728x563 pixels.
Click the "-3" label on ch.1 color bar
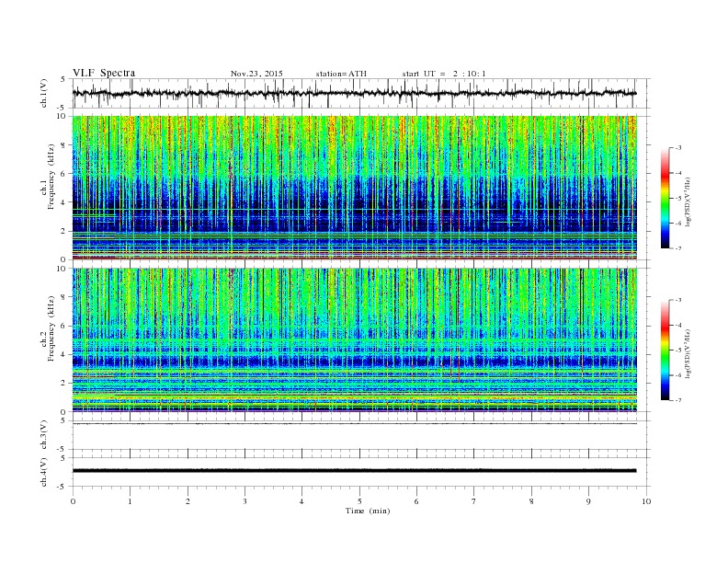click(x=677, y=148)
